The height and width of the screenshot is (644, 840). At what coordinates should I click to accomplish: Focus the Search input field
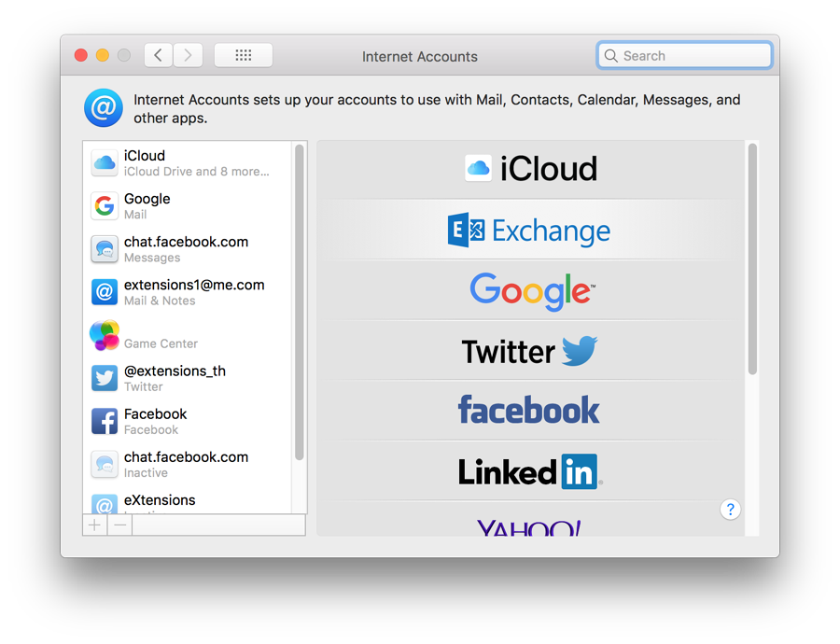685,56
